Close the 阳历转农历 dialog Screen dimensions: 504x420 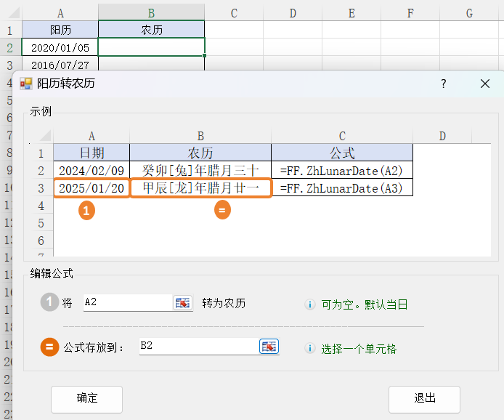[x=485, y=84]
